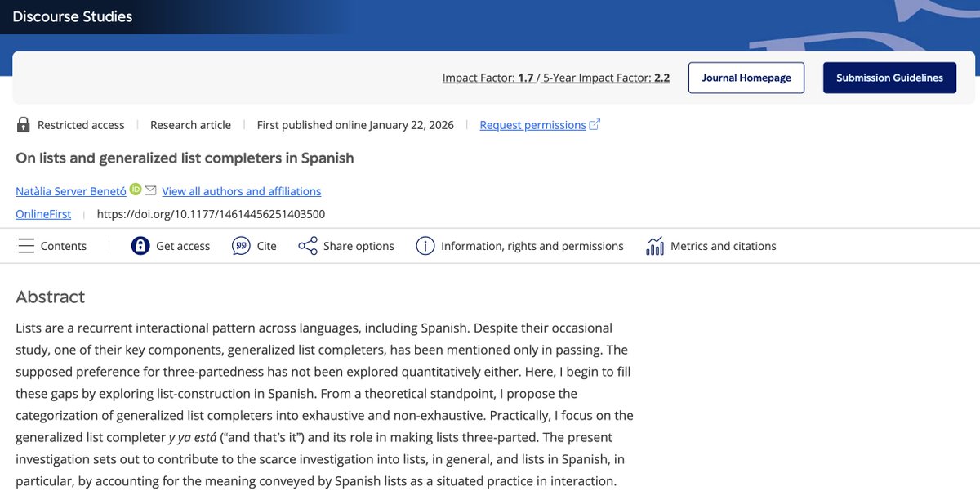980x500 pixels.
Task: Open Share options
Action: tap(359, 246)
